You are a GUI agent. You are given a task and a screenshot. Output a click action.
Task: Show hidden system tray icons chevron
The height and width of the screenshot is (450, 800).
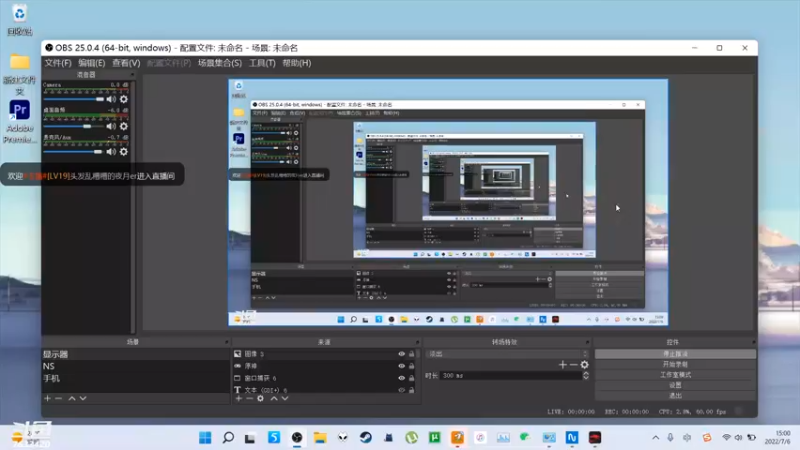point(656,437)
